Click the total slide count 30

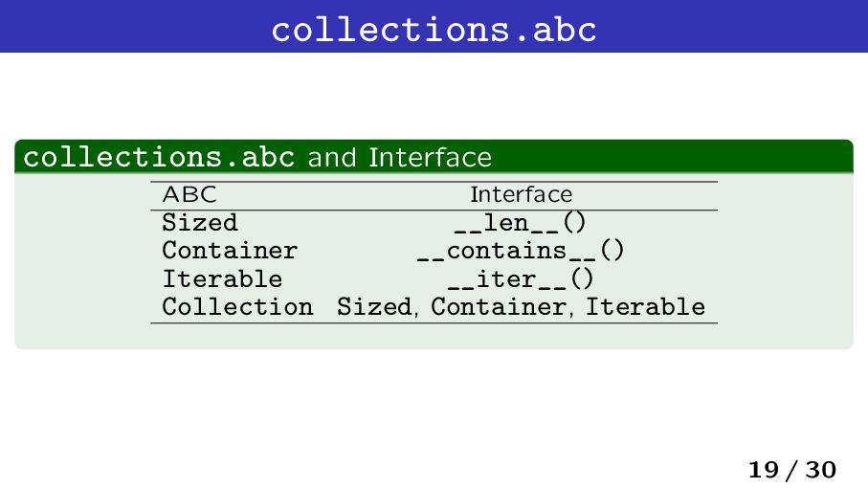click(x=821, y=470)
